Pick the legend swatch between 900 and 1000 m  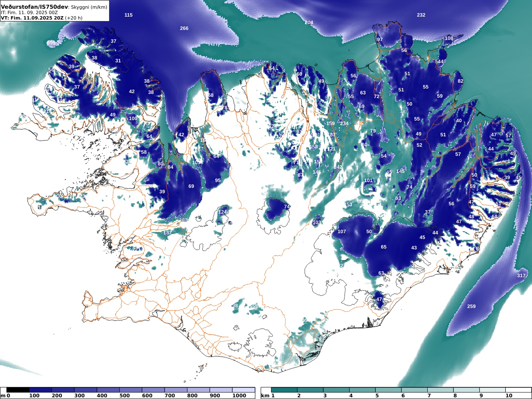click(221, 390)
